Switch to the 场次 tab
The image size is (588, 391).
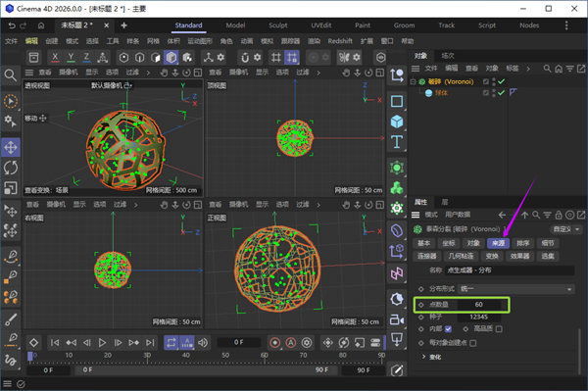[x=448, y=56]
